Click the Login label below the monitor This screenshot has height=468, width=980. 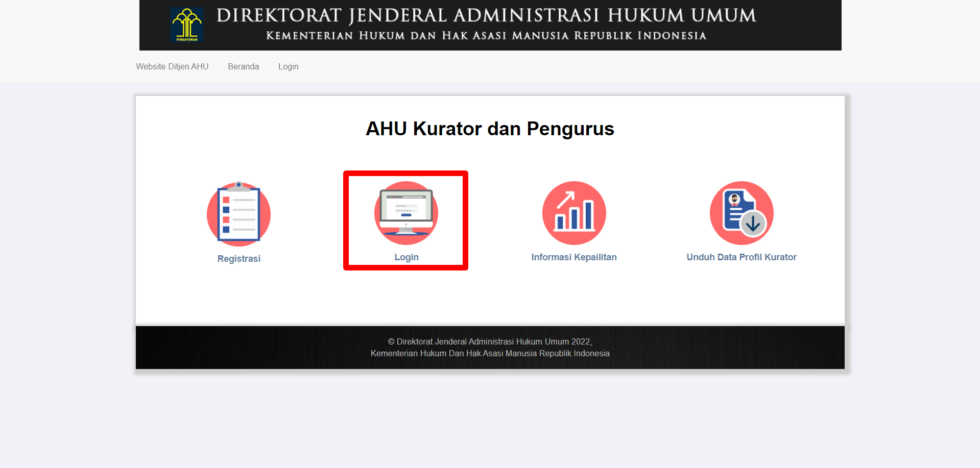point(406,257)
